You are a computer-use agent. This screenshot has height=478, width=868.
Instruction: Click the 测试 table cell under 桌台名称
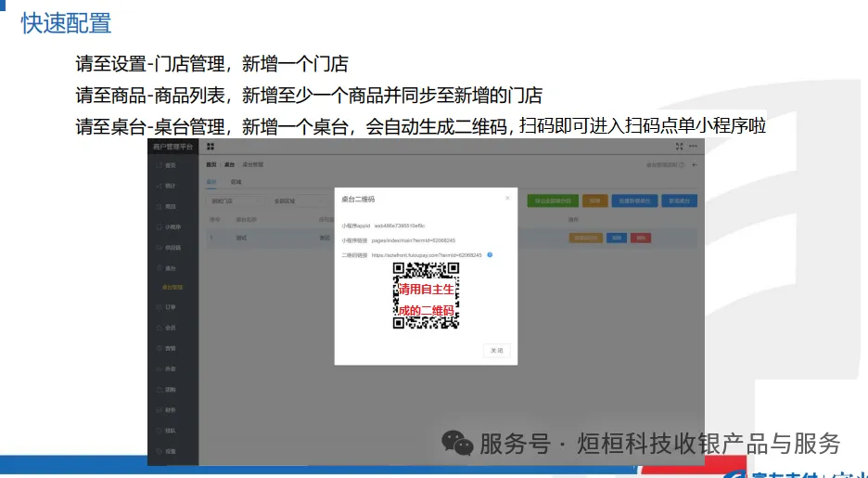click(x=241, y=239)
